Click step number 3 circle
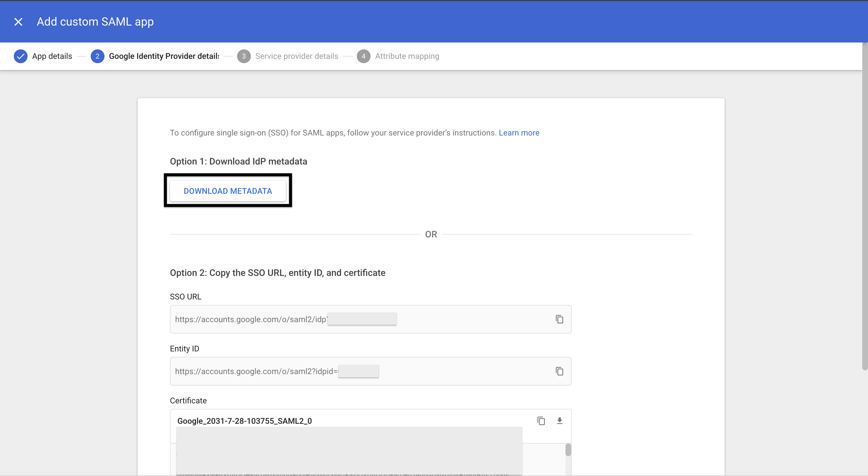This screenshot has height=476, width=868. [244, 56]
